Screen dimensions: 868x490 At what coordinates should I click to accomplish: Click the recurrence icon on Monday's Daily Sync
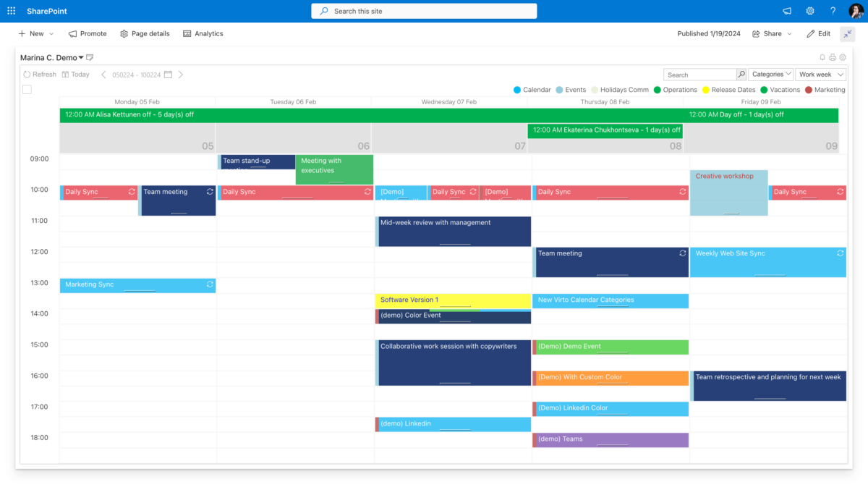131,191
